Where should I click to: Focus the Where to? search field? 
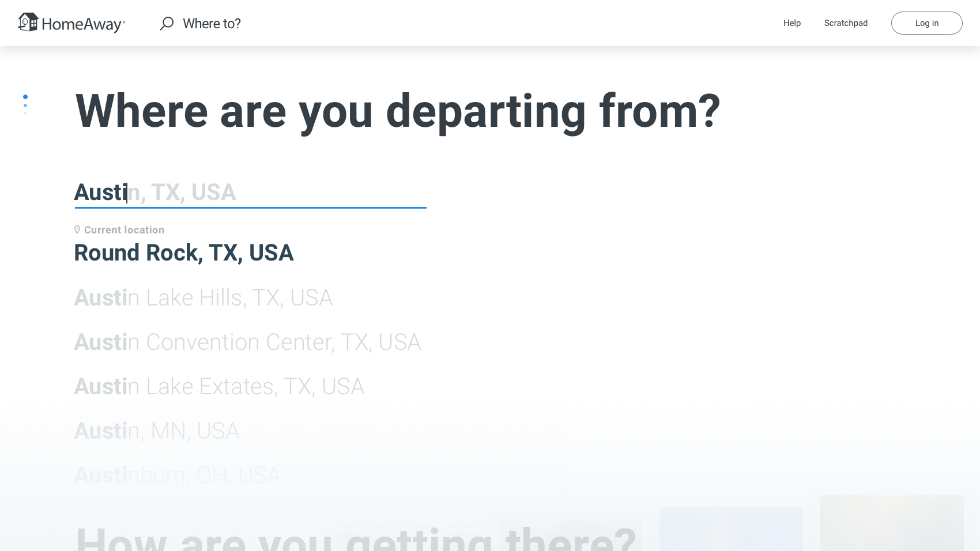coord(212,24)
